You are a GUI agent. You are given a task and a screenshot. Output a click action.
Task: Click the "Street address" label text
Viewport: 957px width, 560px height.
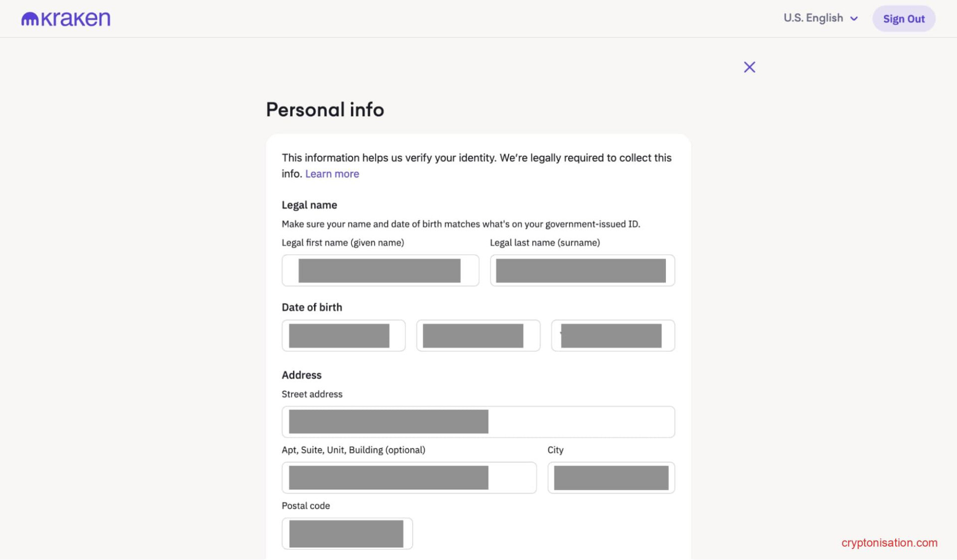pyautogui.click(x=312, y=394)
